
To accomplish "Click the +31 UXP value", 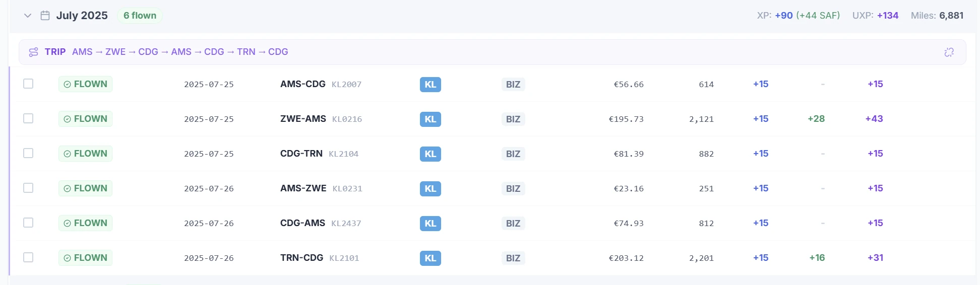I will (x=875, y=258).
